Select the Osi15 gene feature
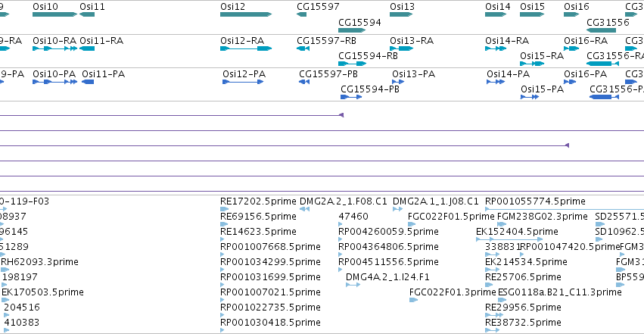 coord(532,14)
